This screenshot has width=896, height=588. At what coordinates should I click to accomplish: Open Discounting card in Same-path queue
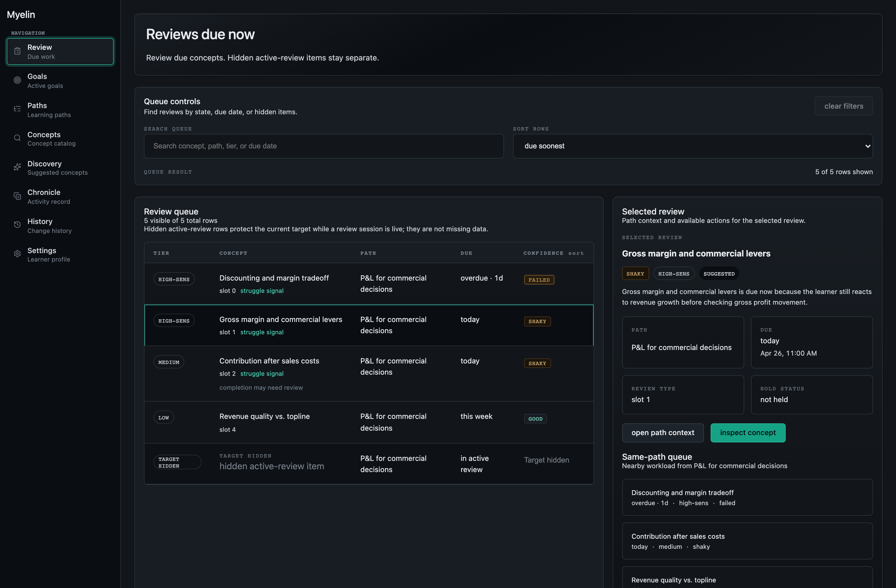point(747,497)
